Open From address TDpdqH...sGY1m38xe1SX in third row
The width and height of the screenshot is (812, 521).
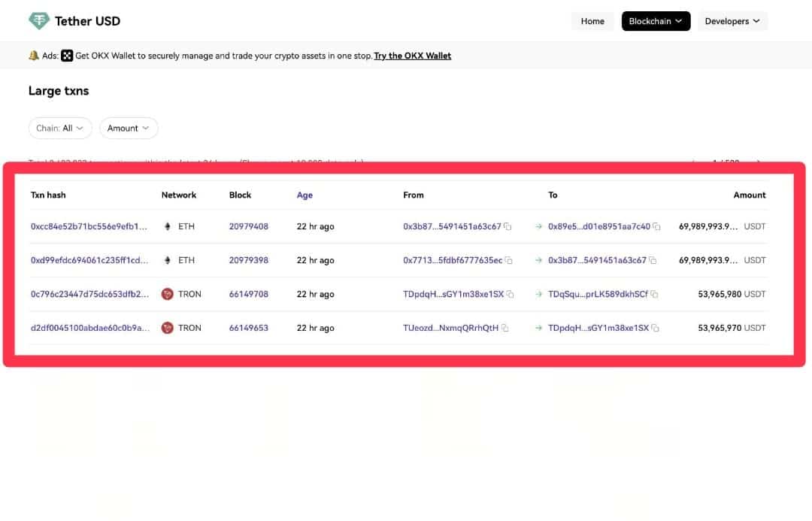[453, 294]
